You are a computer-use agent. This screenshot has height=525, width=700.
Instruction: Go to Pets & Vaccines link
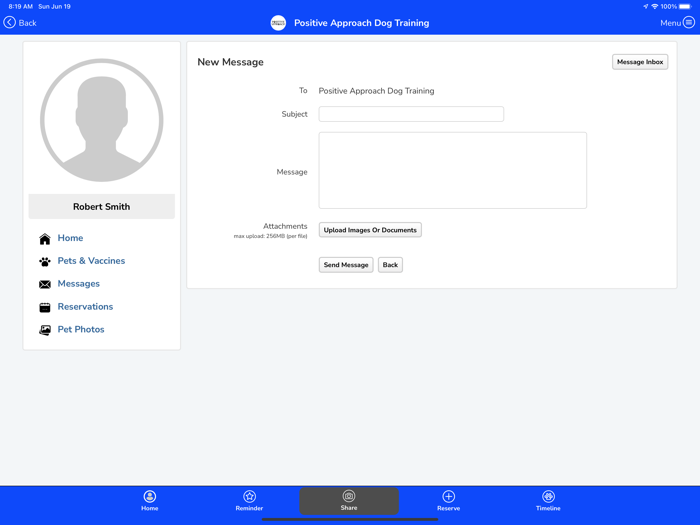coord(91,261)
